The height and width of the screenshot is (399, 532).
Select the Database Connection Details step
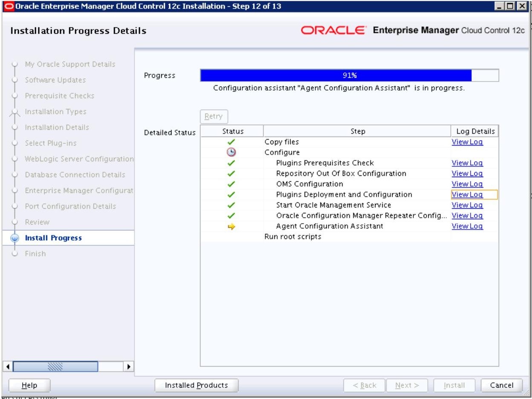click(75, 175)
